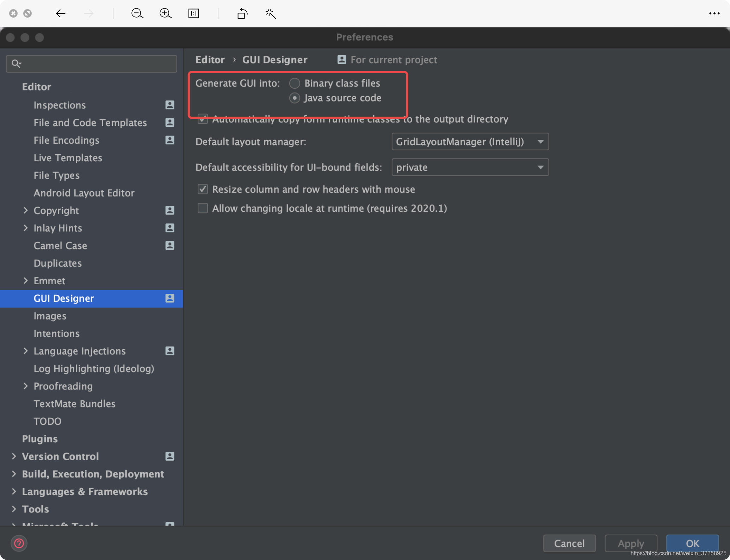Toggle Resize column and row headers checkbox
The height and width of the screenshot is (560, 730).
pyautogui.click(x=203, y=189)
